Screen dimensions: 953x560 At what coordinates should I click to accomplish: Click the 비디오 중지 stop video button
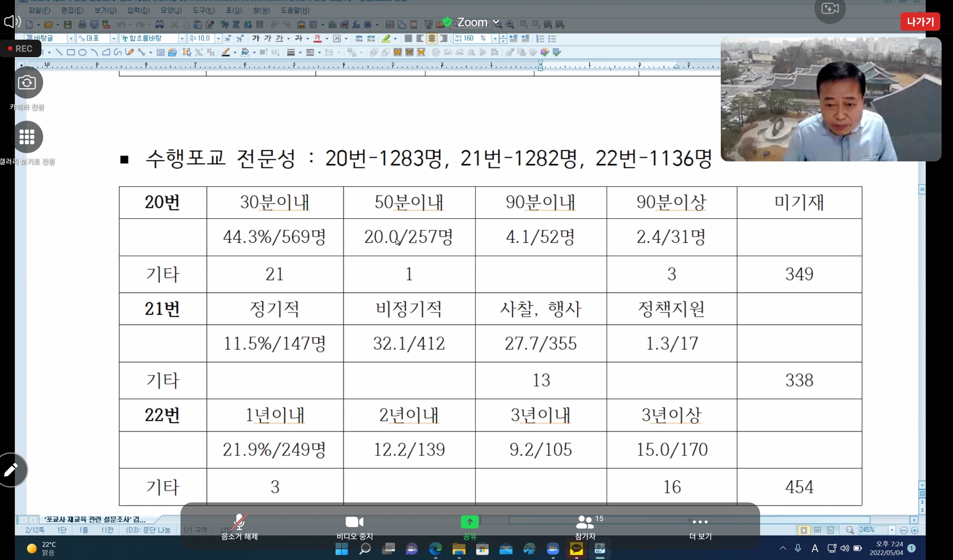(x=355, y=527)
